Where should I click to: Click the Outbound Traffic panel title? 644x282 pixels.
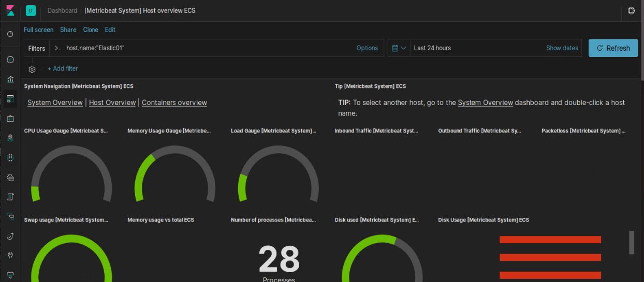click(x=480, y=131)
